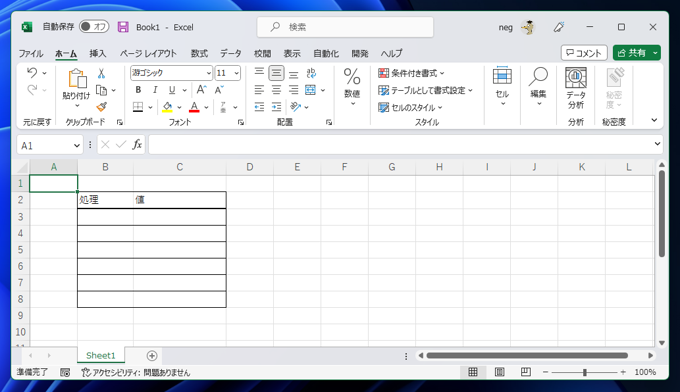Image resolution: width=680 pixels, height=392 pixels.
Task: Apply borders using the border icon
Action: [138, 107]
